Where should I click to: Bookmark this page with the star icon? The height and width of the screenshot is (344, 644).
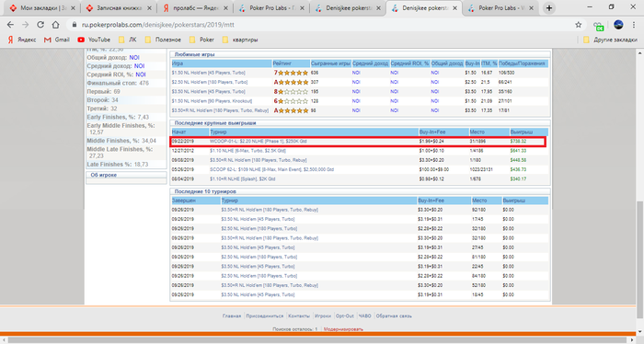tap(579, 25)
